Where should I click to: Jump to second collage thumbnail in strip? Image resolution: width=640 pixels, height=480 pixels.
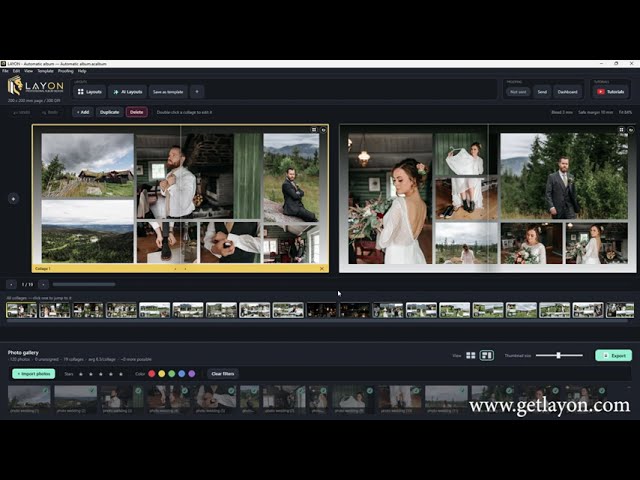point(55,310)
